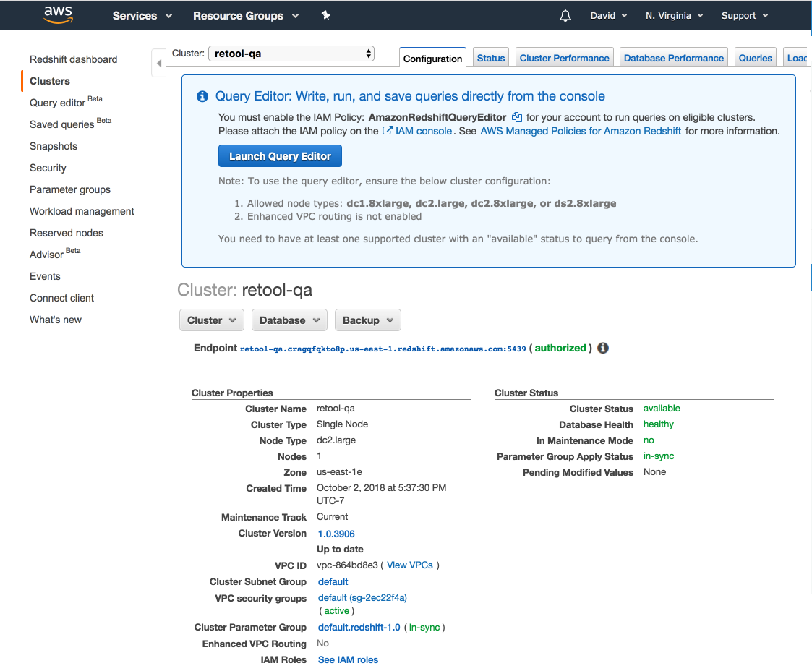
Task: Open Security in the sidebar
Action: (x=48, y=168)
